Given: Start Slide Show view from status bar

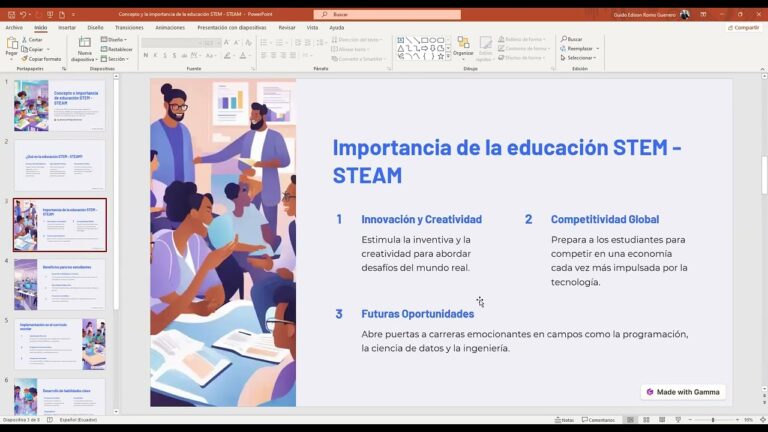Looking at the screenshot, I should click(678, 420).
